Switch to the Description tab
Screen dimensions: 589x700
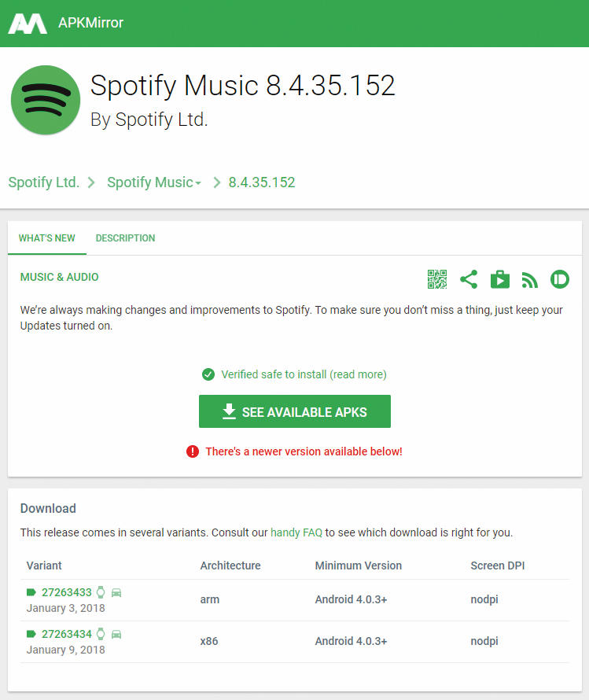coord(125,238)
